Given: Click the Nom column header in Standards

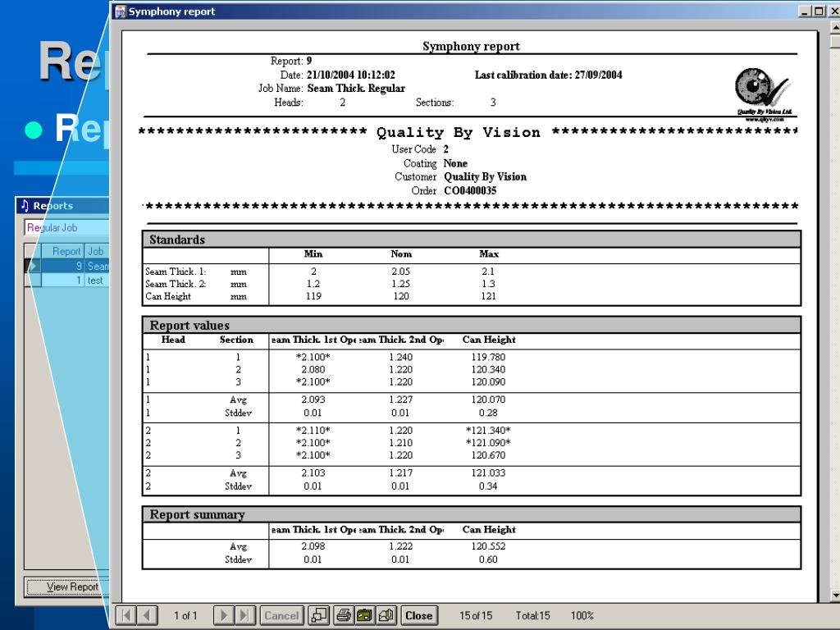Looking at the screenshot, I should point(400,254).
